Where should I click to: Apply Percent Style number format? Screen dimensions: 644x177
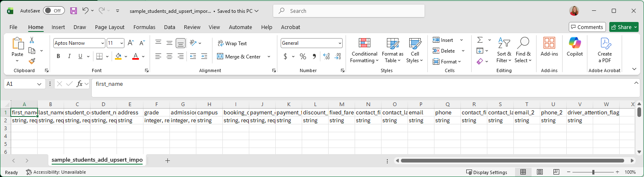[303, 56]
